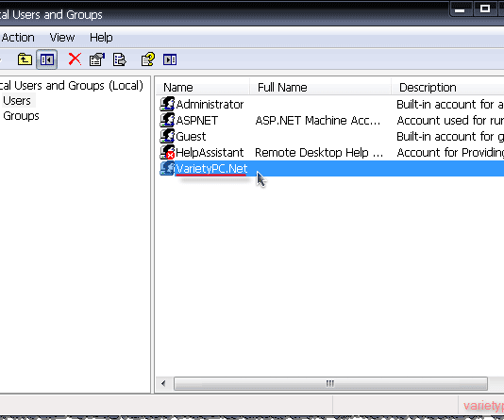This screenshot has height=420, width=504.
Task: Click the horizontal scrollbar left arrow
Action: (x=163, y=383)
